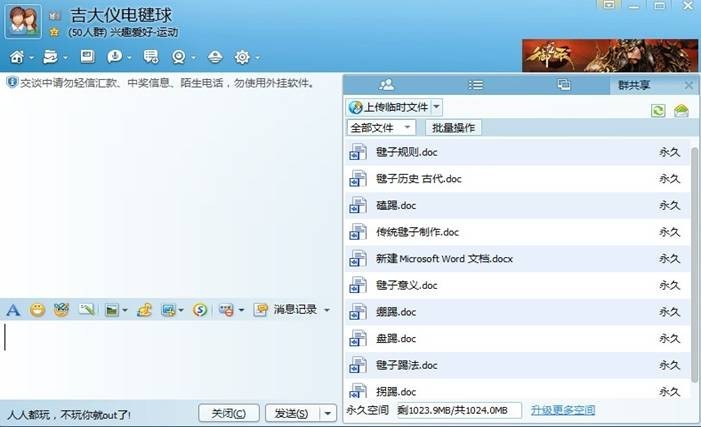This screenshot has height=427, width=701.
Task: Switch to the list view tab
Action: pyautogui.click(x=476, y=85)
